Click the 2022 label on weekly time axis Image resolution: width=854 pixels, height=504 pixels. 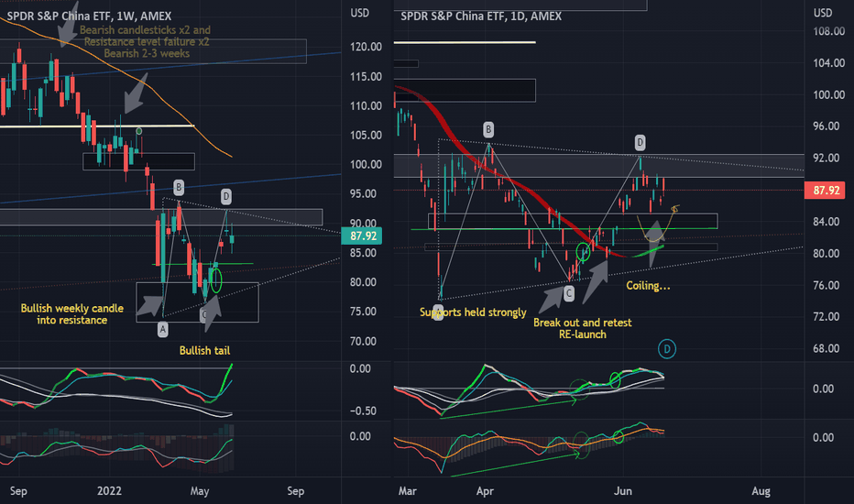(x=109, y=491)
